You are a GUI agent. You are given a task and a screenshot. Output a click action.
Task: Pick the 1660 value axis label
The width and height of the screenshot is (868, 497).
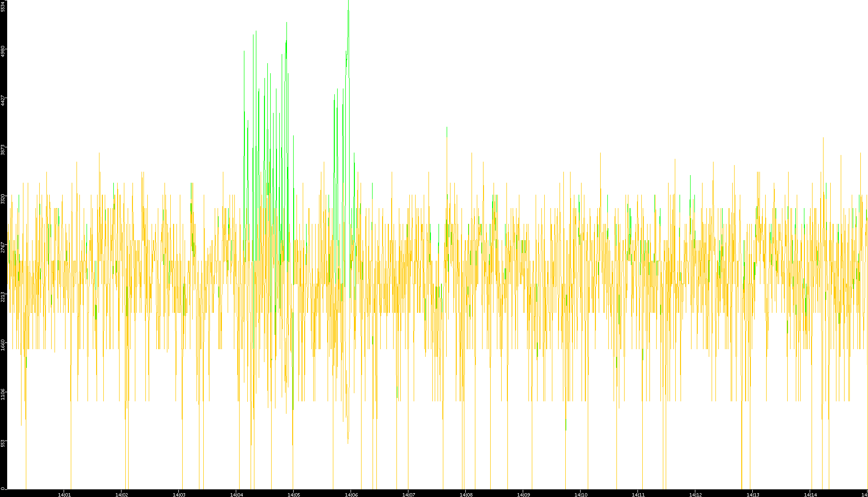point(3,345)
